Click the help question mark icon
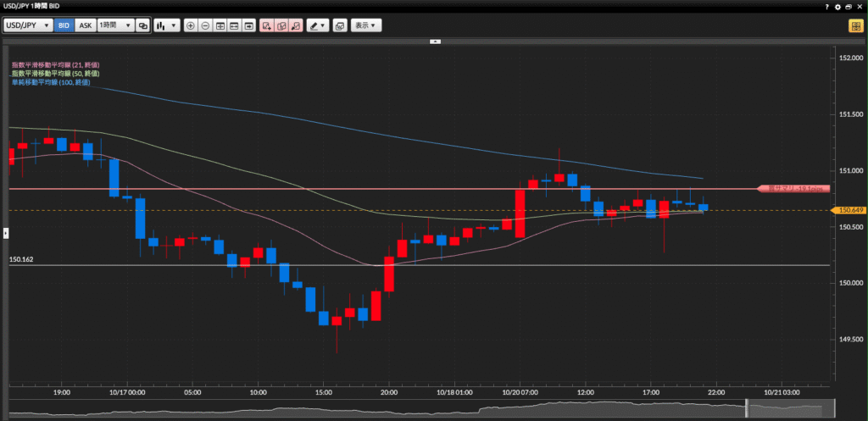 (826, 7)
